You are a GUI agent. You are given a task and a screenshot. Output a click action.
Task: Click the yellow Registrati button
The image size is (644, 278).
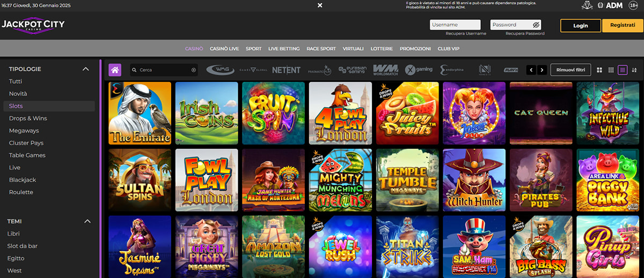tap(623, 25)
